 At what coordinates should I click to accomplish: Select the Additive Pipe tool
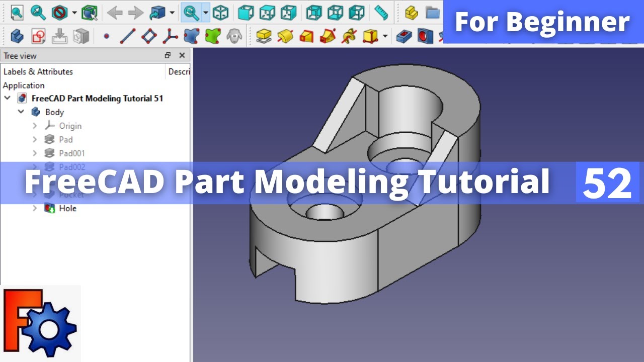328,36
